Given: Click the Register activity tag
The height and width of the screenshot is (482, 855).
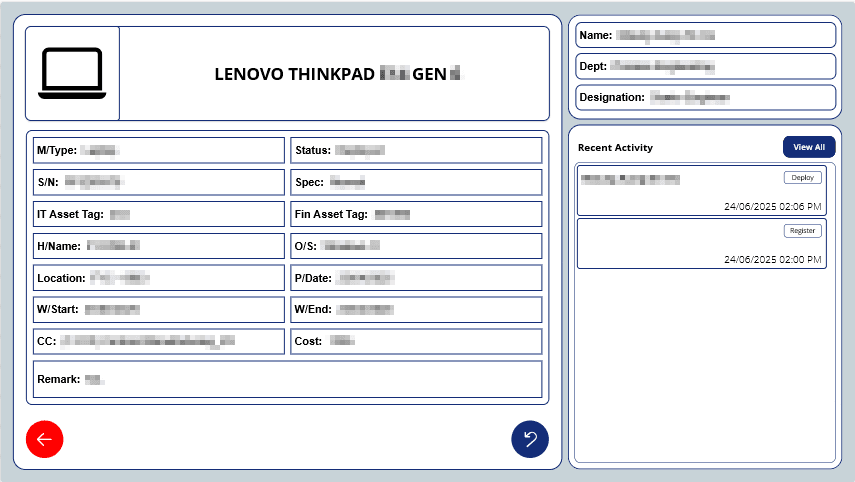Looking at the screenshot, I should pyautogui.click(x=802, y=230).
